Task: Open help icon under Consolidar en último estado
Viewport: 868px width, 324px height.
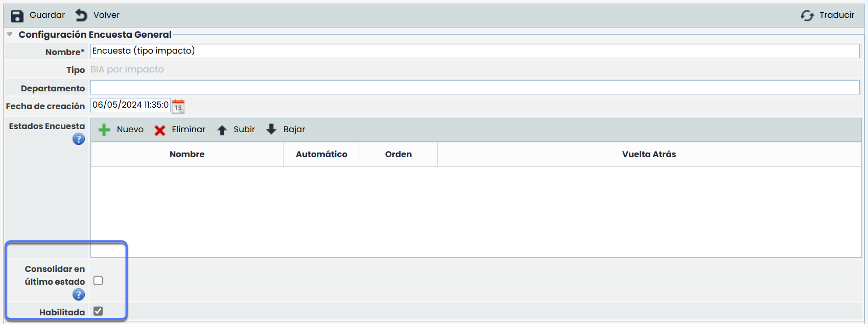Action: click(78, 294)
